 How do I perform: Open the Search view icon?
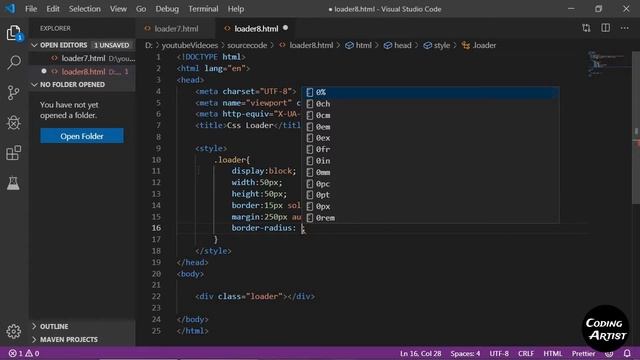click(13, 62)
